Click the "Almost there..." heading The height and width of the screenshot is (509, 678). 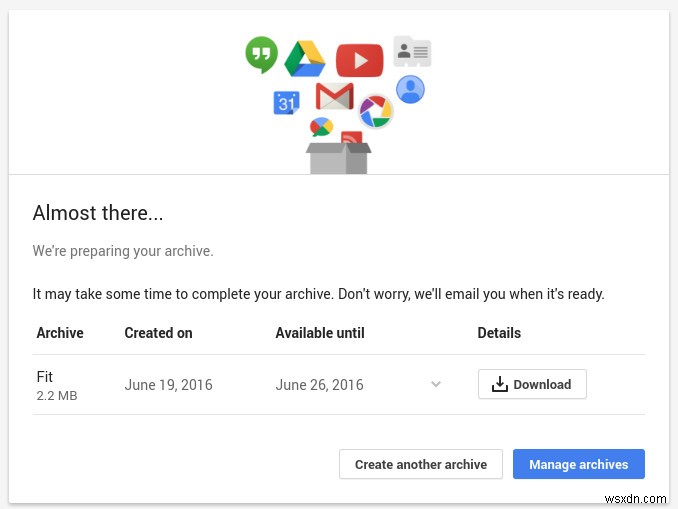click(x=98, y=213)
